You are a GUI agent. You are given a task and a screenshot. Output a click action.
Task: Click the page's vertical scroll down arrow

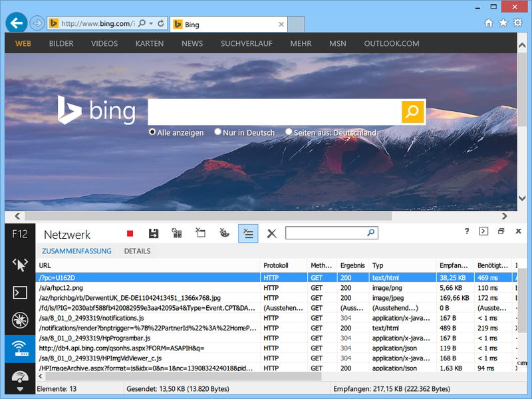[522, 198]
